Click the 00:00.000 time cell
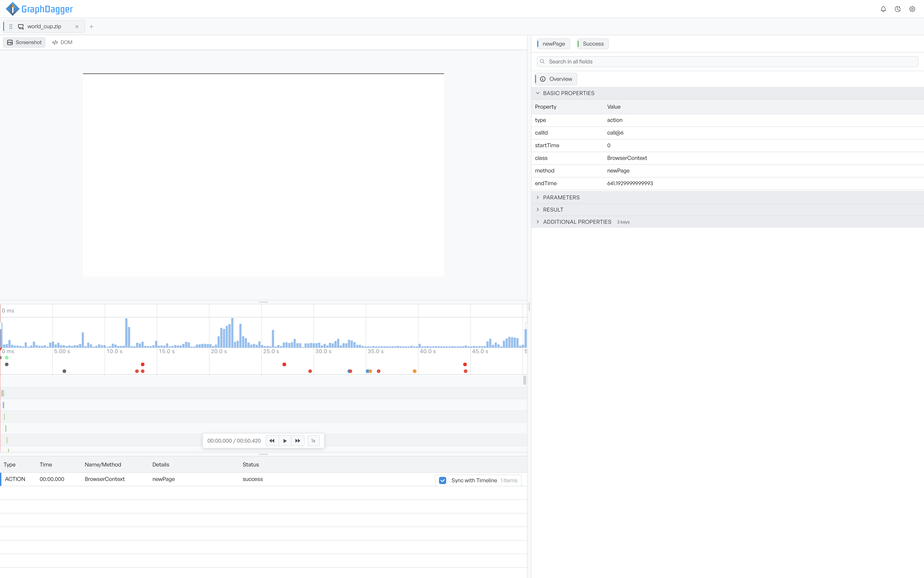The height and width of the screenshot is (578, 924). tap(52, 479)
